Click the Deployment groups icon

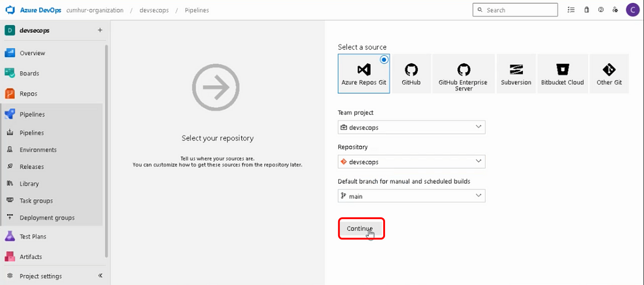coord(10,217)
